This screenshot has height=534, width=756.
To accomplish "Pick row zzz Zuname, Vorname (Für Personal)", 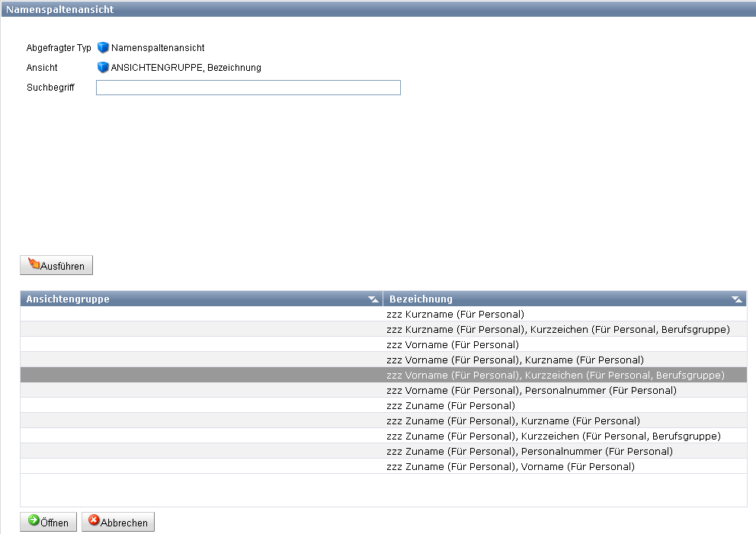I will [x=511, y=466].
